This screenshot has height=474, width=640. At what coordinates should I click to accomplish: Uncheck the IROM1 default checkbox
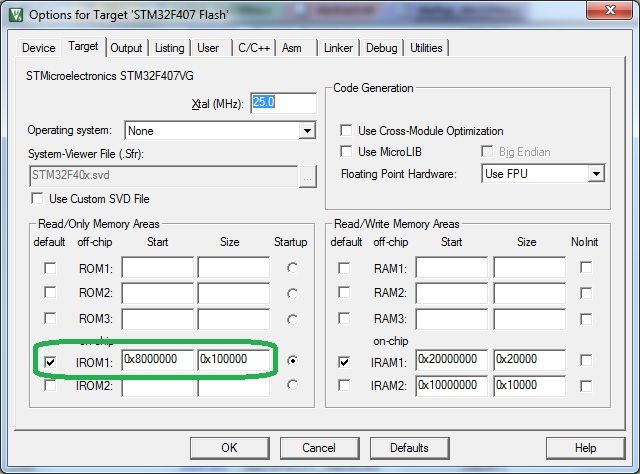click(50, 362)
